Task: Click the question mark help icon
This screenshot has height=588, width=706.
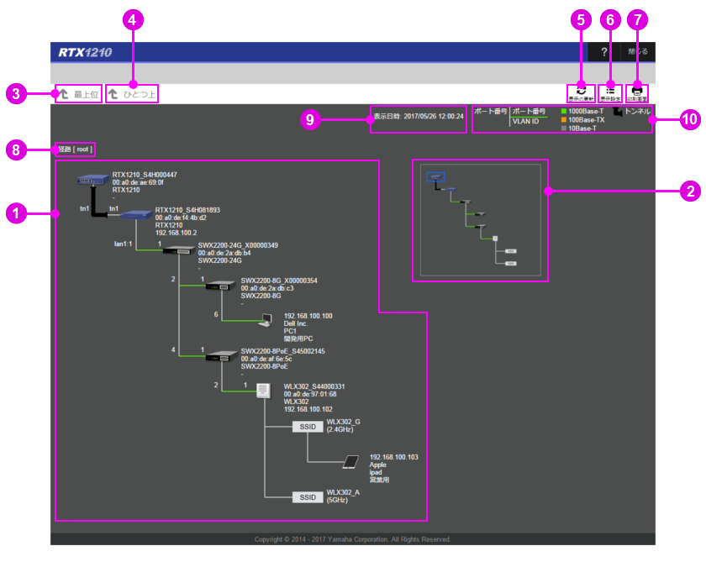Action: (603, 52)
